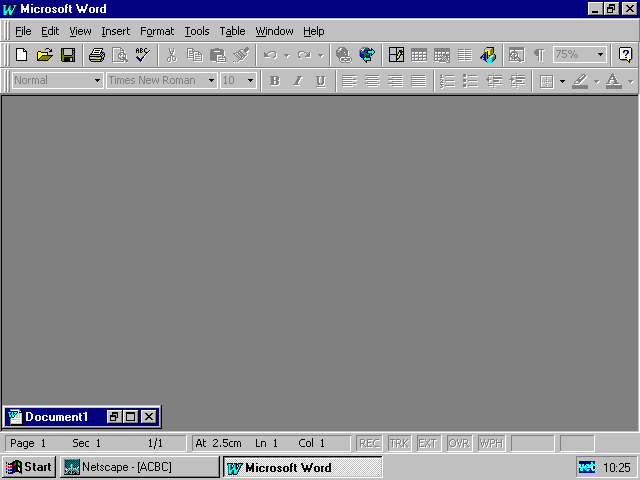
Task: Click the Insert Hyperlink globe icon
Action: (x=344, y=55)
